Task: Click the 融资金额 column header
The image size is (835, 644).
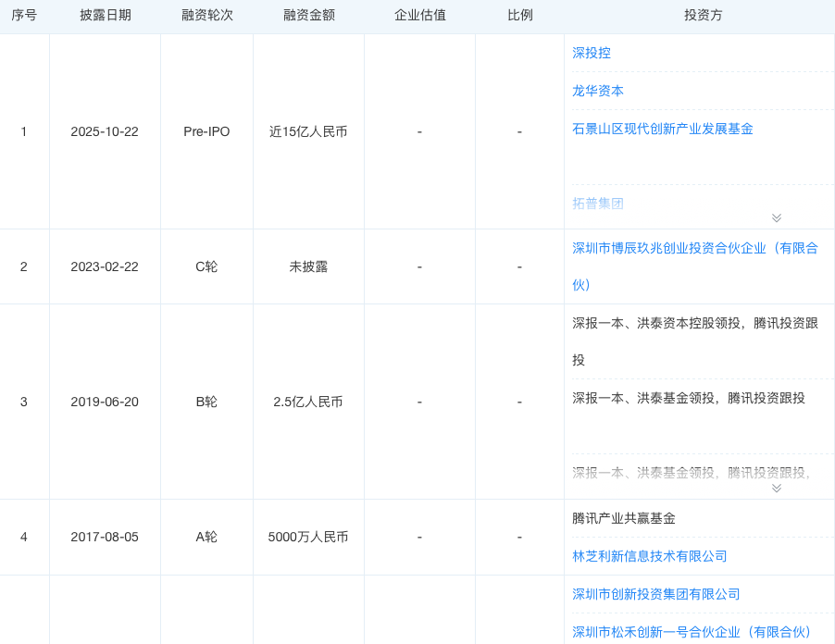Action: [308, 15]
